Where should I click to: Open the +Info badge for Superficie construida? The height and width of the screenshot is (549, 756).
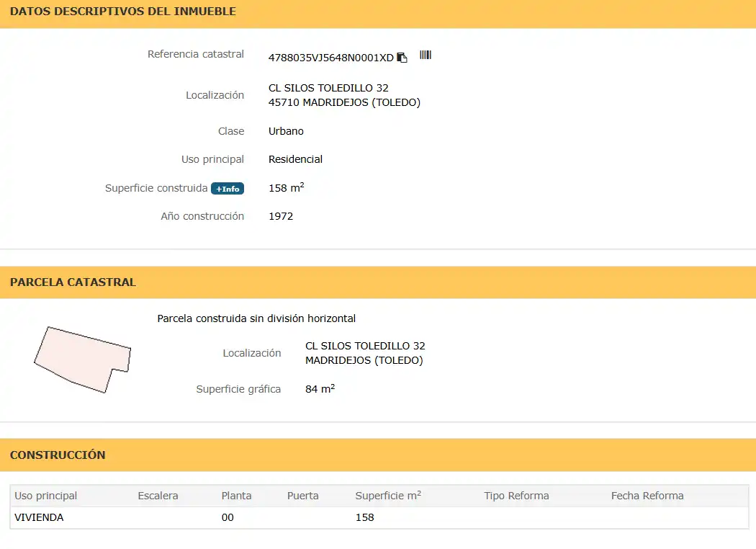coord(228,189)
